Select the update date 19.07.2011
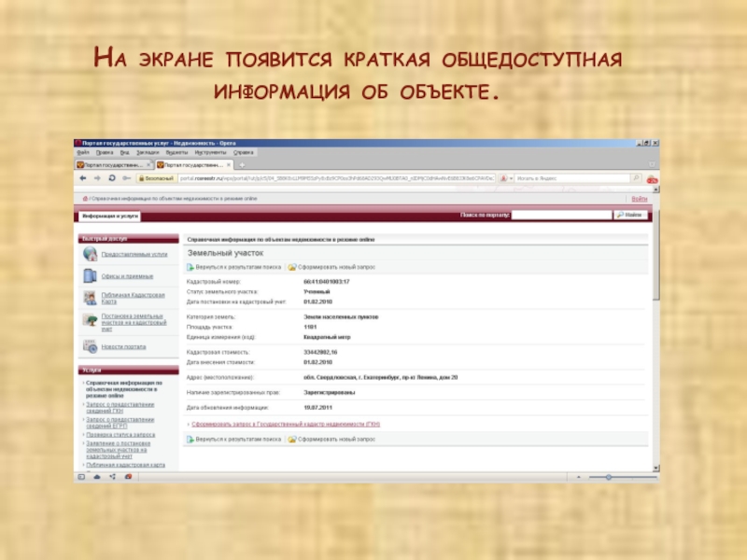This screenshot has width=747, height=560. click(317, 408)
